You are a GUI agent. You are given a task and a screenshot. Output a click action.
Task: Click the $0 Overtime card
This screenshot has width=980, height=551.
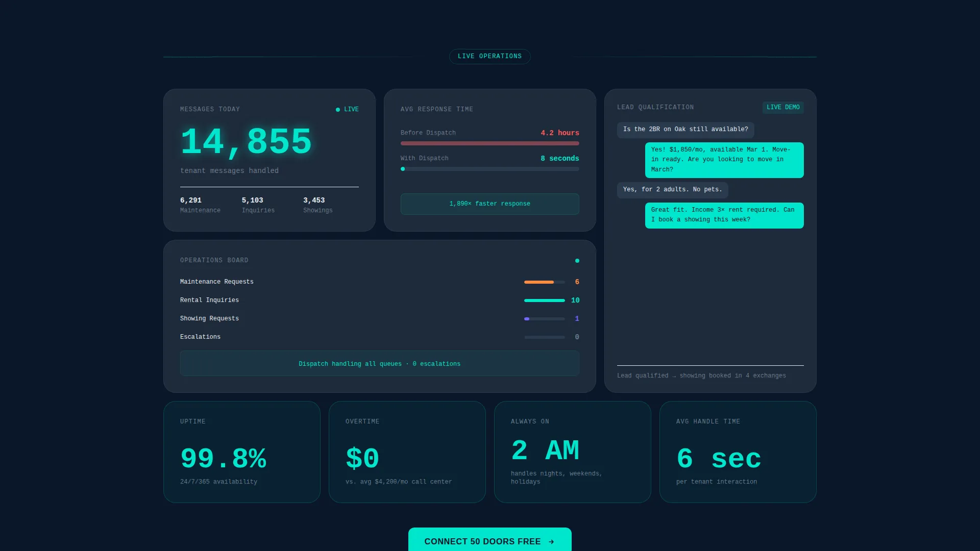coord(407,452)
